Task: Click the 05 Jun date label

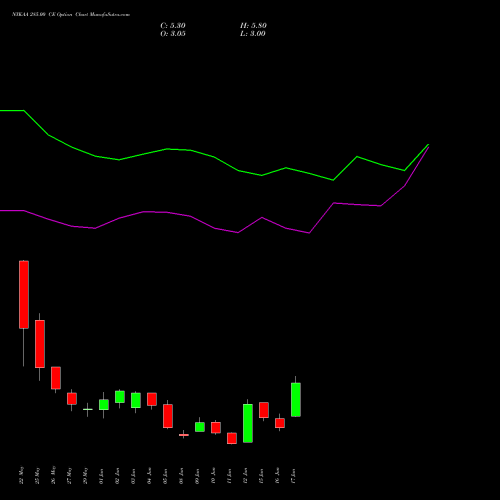Action: point(166,476)
